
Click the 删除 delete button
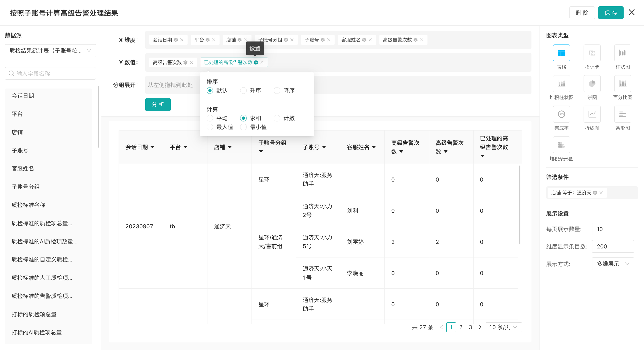pos(582,13)
